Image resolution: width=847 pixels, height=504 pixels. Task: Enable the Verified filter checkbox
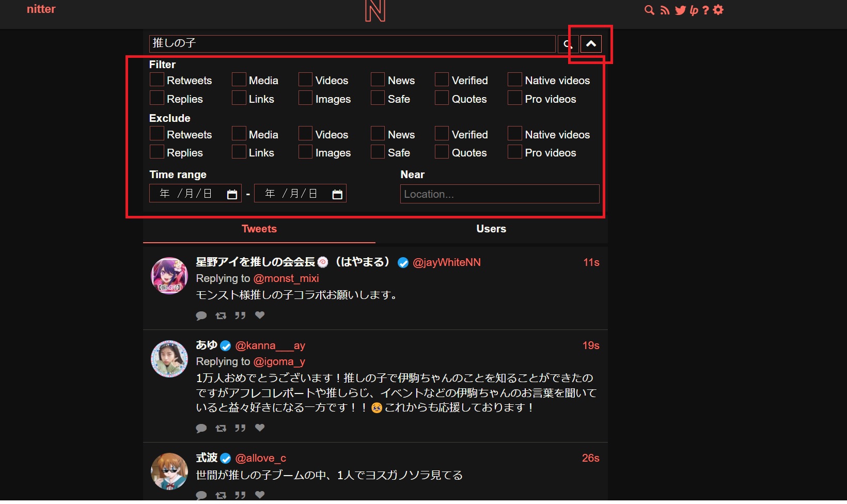[442, 79]
